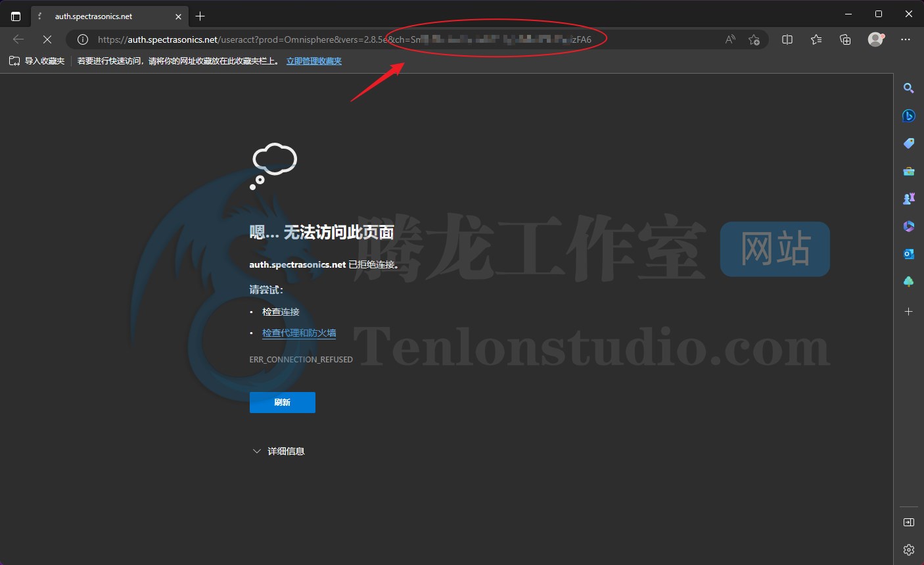Click the 检查代理和防火墙 link

(299, 333)
